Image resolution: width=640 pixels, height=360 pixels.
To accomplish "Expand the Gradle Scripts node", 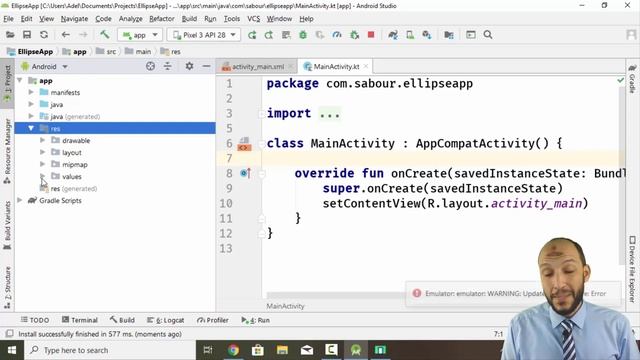I will [x=20, y=200].
